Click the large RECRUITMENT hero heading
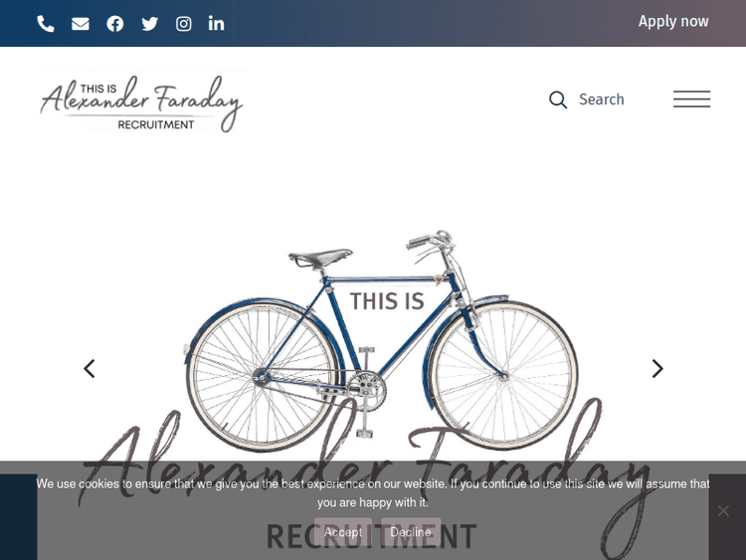746x560 pixels. click(x=371, y=537)
